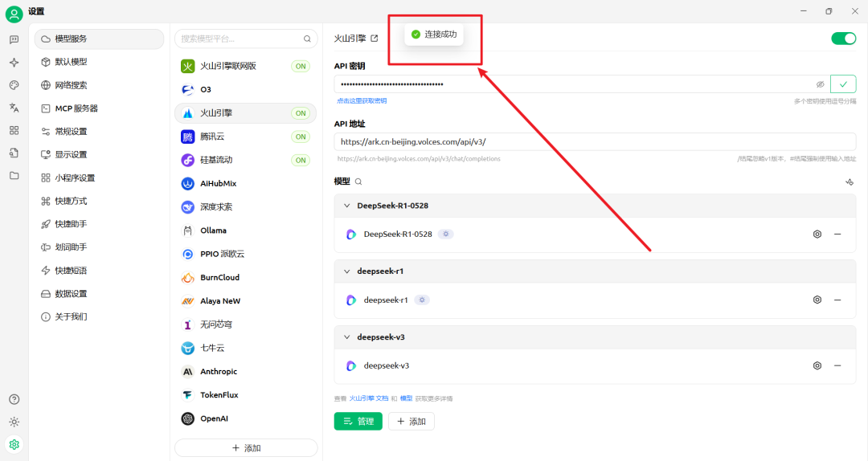
Task: Open 快捷助手 settings section
Action: [99, 224]
